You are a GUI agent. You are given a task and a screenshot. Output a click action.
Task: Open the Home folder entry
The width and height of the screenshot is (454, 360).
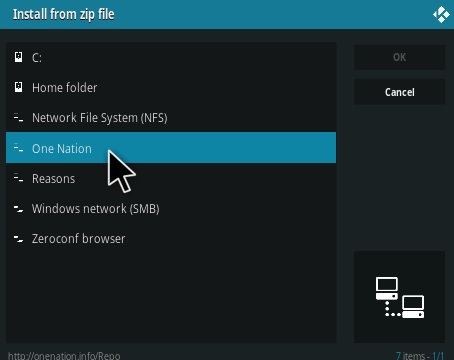pos(171,87)
